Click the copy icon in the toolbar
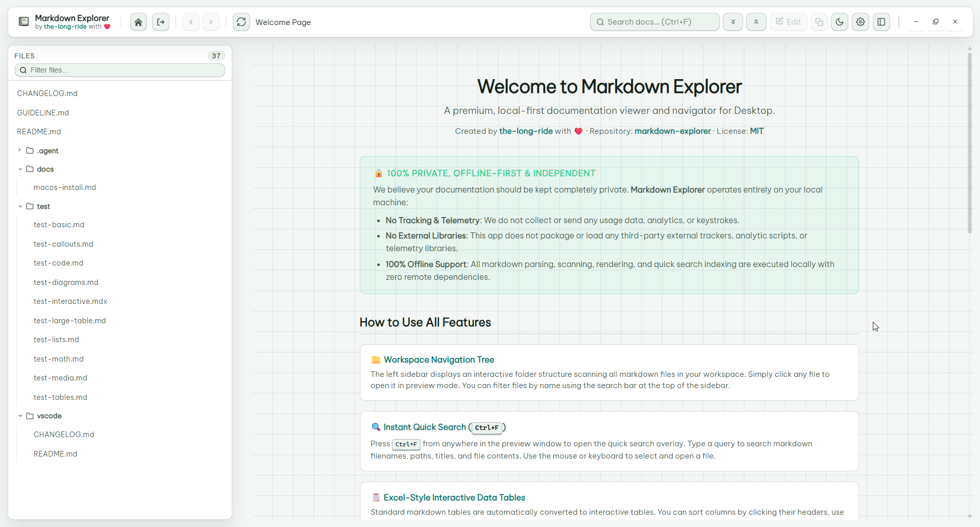This screenshot has height=527, width=980. point(819,22)
